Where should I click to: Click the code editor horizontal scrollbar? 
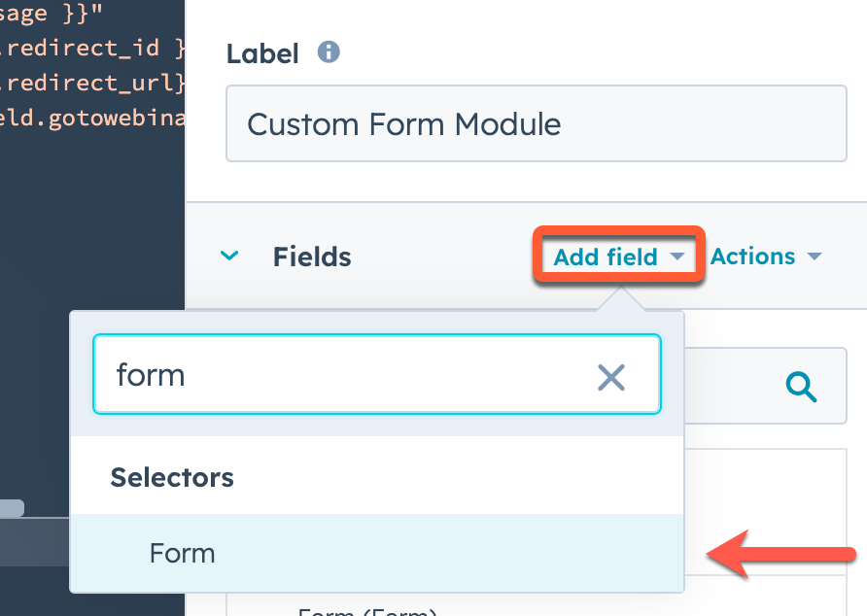[x=12, y=507]
